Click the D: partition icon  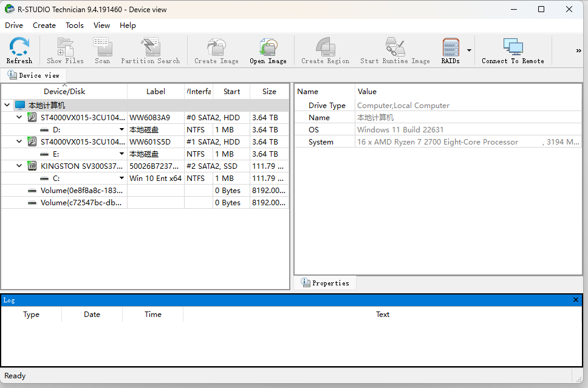point(44,130)
